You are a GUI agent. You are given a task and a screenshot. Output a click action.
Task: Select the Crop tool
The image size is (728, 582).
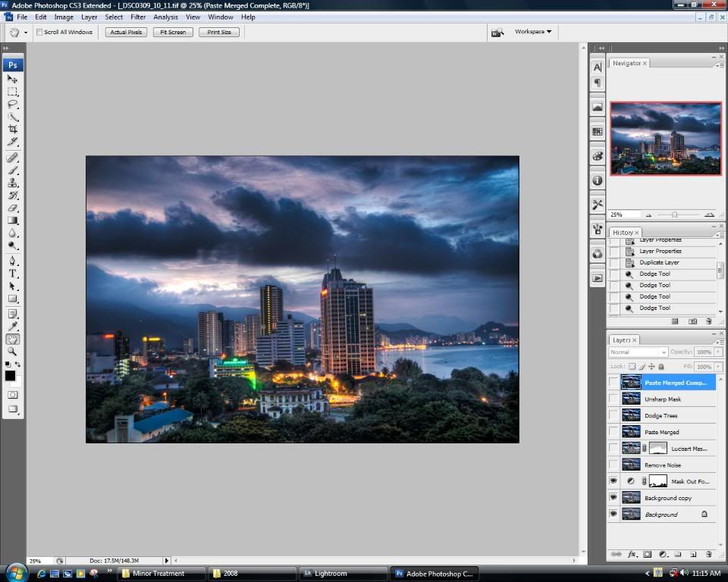point(13,130)
